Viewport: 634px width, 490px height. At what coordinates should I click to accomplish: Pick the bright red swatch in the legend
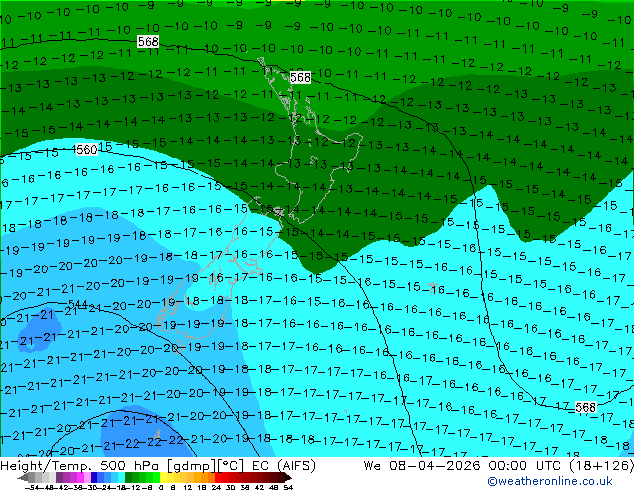coord(218,478)
